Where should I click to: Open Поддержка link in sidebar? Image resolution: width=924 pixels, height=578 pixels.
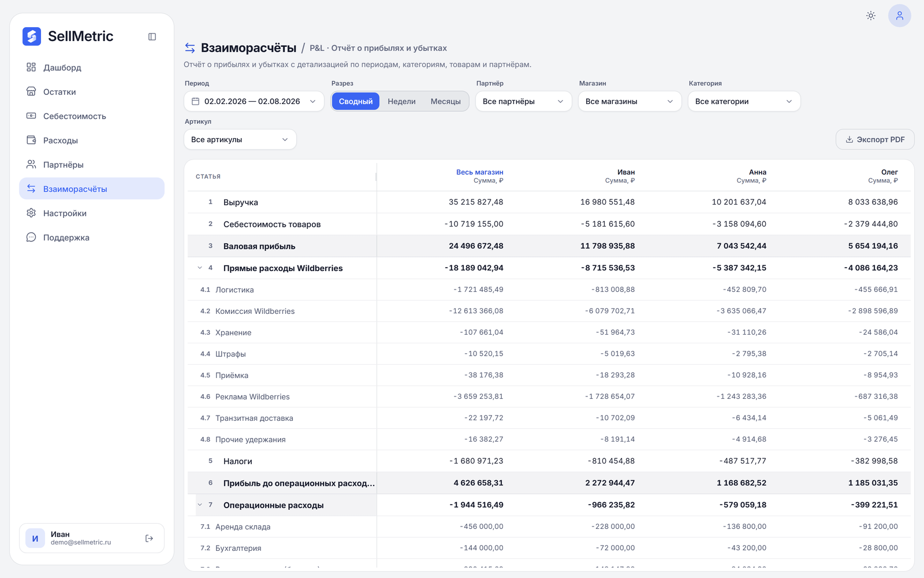92,238
